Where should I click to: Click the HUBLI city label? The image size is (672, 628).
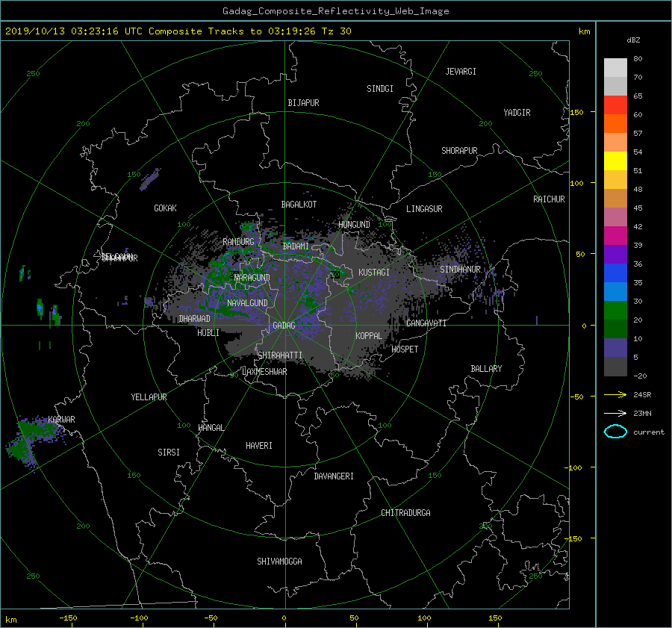[208, 333]
